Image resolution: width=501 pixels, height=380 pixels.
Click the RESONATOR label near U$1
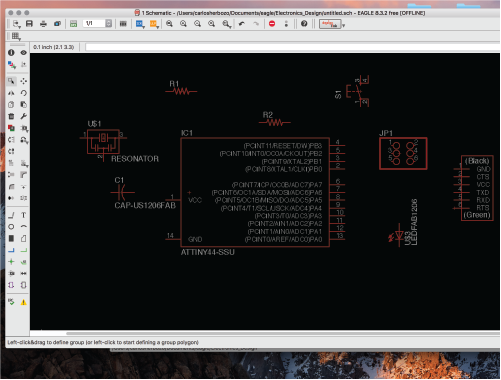coord(135,159)
